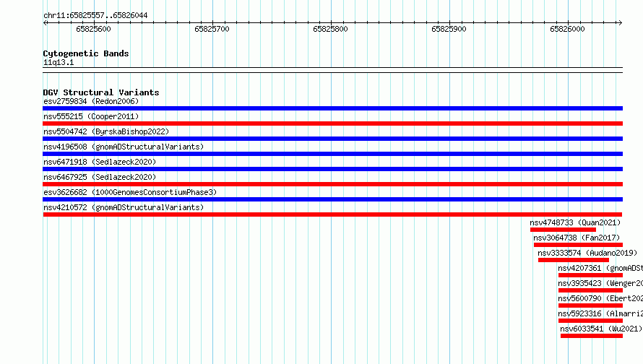643x364 pixels.
Task: Click the chr11:65825557..65826044 region label
Action: (x=95, y=15)
